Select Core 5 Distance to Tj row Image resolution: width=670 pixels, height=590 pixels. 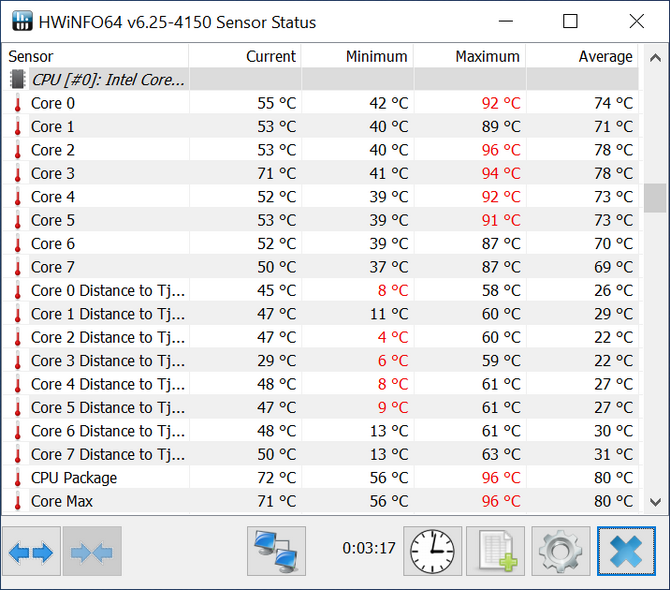321,408
